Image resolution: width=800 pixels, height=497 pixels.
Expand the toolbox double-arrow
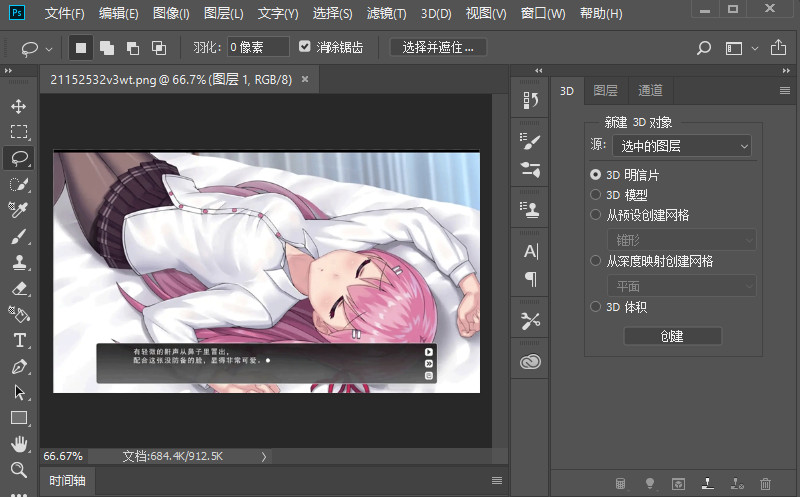(x=8, y=70)
